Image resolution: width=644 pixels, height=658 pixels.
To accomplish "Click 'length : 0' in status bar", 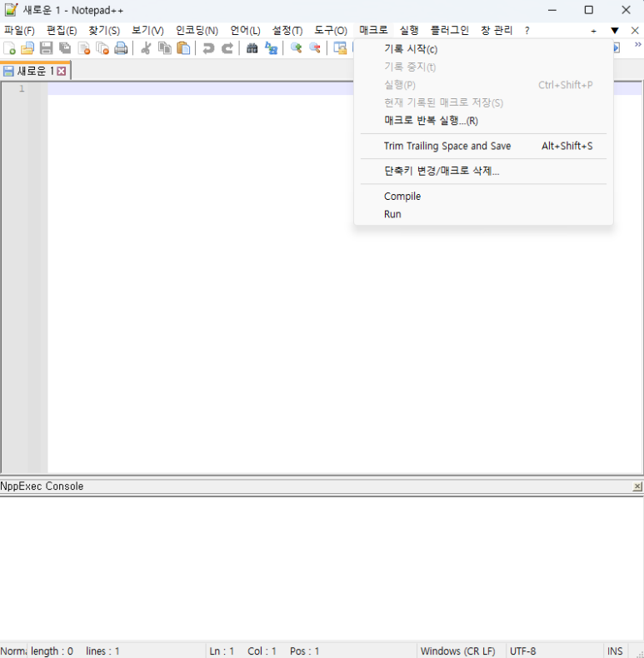I will pos(52,651).
